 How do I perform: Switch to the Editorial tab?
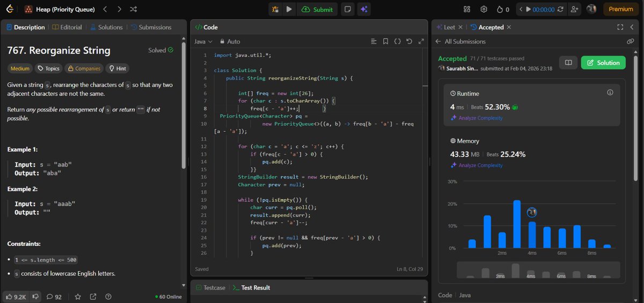tap(67, 27)
